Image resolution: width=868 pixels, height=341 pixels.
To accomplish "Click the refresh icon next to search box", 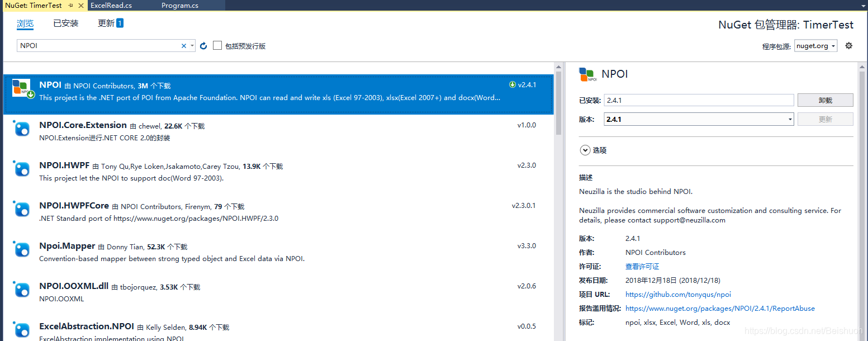I will (x=203, y=46).
